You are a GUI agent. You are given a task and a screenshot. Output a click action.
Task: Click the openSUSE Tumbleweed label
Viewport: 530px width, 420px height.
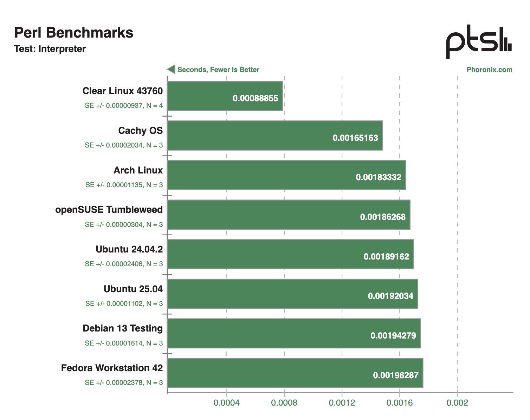click(x=109, y=210)
